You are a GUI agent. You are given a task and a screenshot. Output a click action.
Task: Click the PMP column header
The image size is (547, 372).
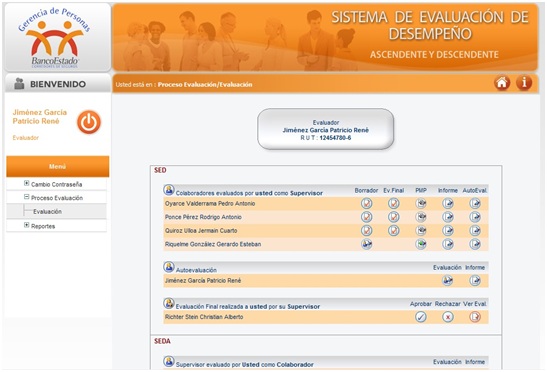[x=421, y=191]
